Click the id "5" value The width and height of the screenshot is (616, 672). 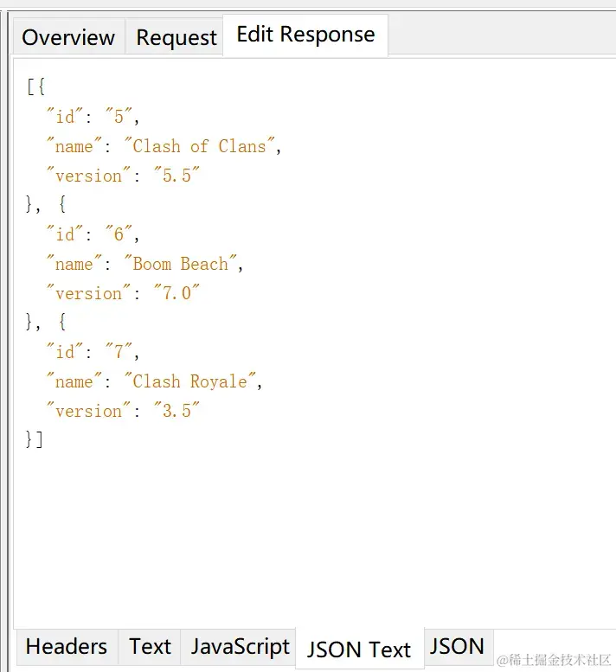pyautogui.click(x=119, y=116)
